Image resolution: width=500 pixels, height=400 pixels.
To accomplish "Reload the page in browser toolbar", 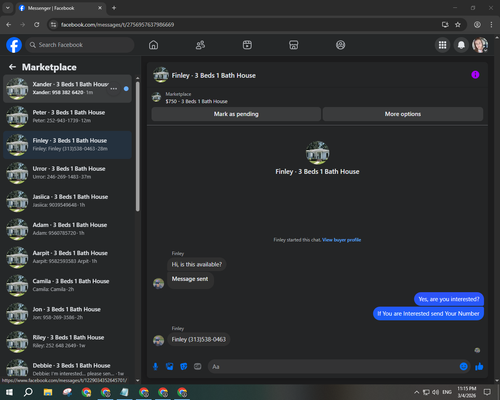I will (x=37, y=25).
